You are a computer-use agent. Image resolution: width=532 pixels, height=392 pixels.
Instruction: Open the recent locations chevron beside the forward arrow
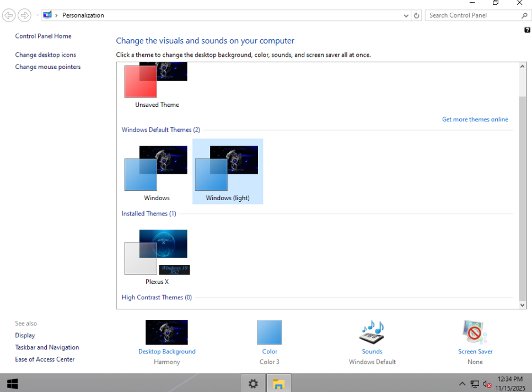[x=37, y=15]
